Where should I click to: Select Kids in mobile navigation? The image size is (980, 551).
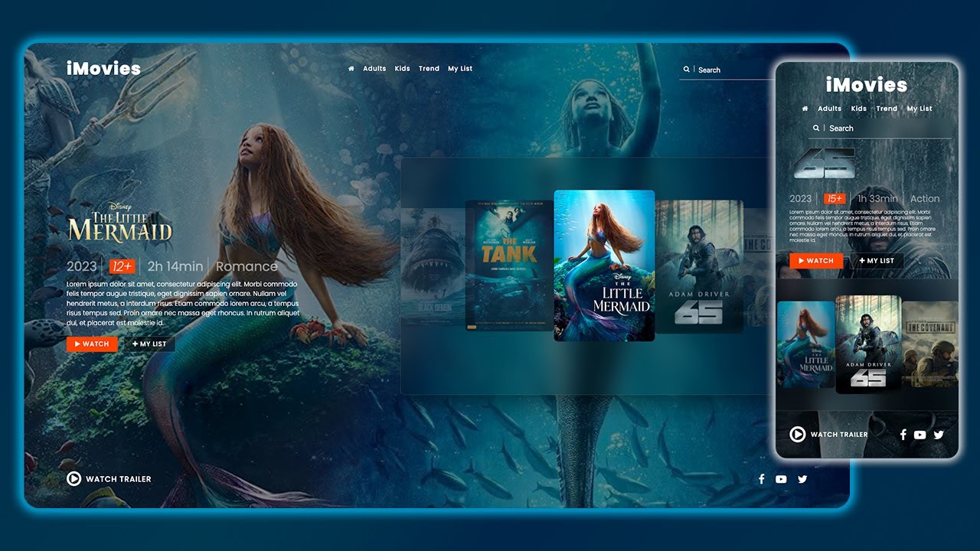coord(859,109)
